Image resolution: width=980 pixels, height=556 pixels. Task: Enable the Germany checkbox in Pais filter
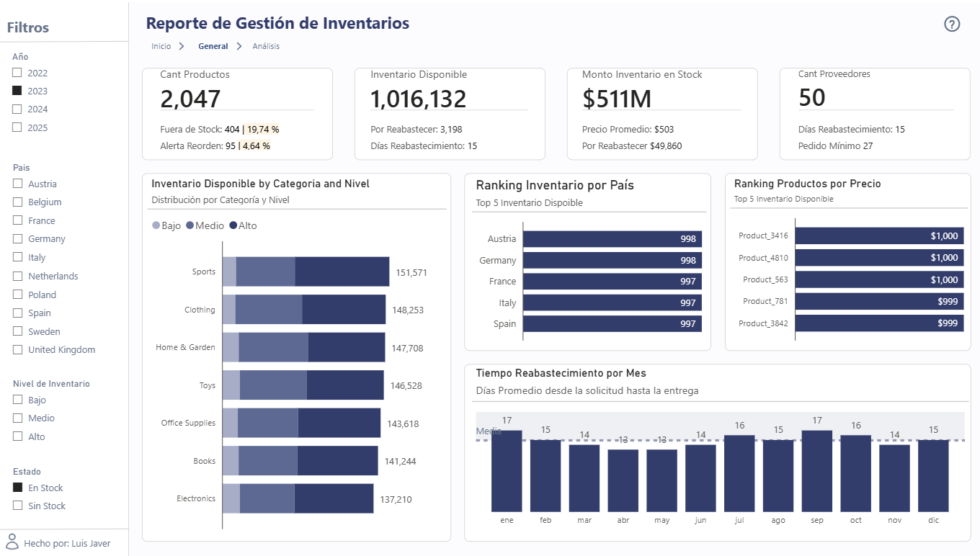click(x=18, y=238)
